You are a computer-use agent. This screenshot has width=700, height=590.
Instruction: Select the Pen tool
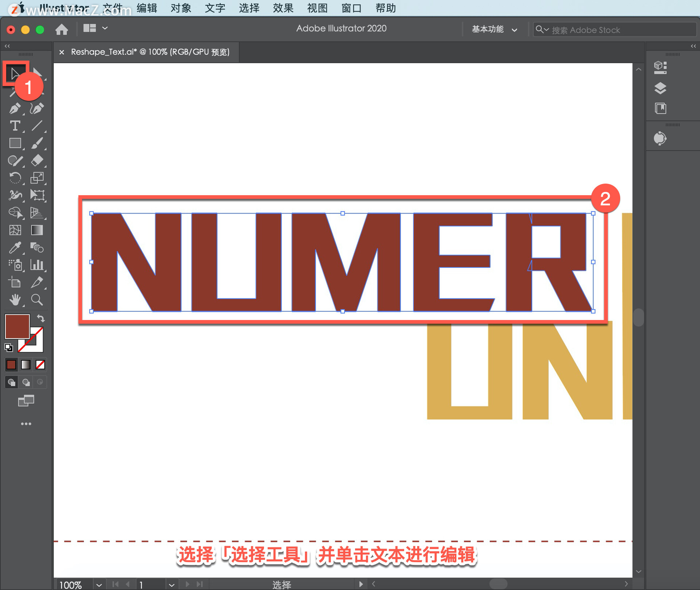point(15,108)
